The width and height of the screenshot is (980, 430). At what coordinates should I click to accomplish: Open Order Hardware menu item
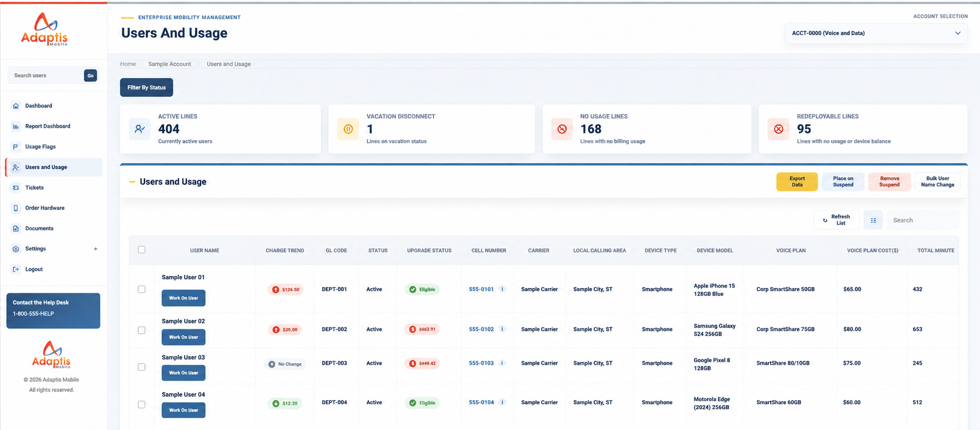pyautogui.click(x=45, y=208)
